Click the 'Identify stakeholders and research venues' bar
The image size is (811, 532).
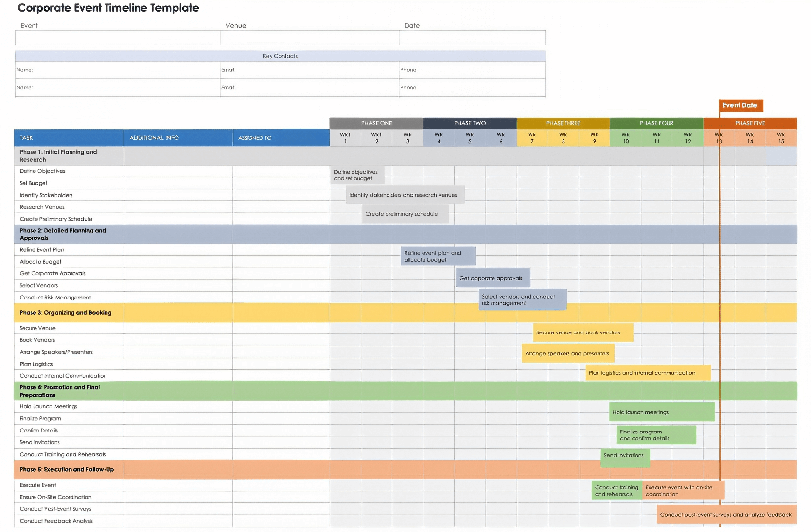point(405,195)
